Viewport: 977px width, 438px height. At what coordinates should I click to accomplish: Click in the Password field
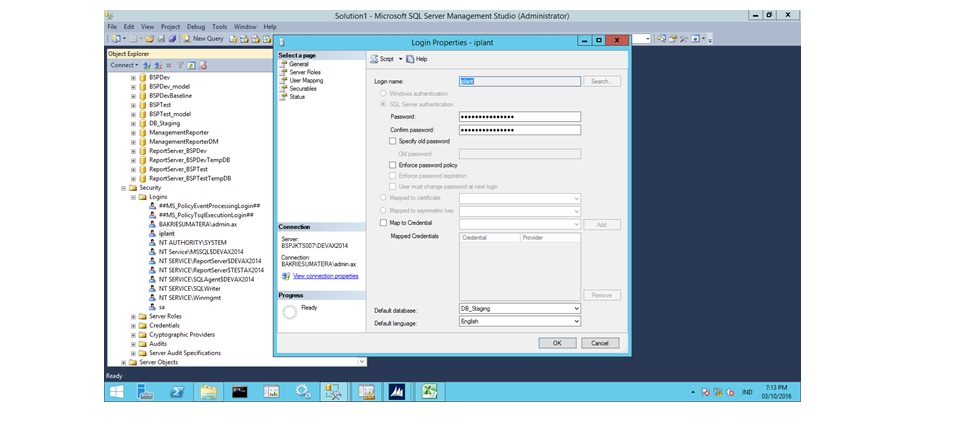point(520,117)
